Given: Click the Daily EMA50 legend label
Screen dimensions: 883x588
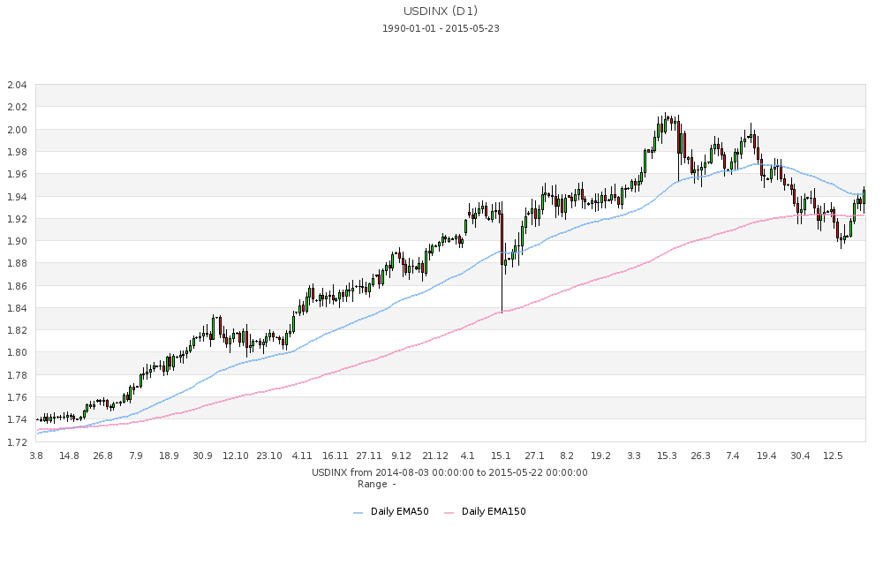Looking at the screenshot, I should tap(400, 511).
